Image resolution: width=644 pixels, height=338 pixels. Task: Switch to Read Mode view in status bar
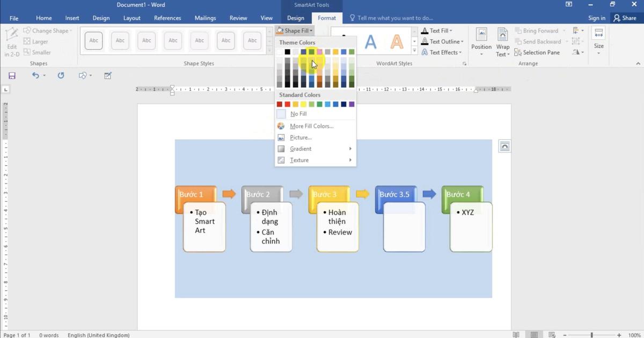[516, 335]
